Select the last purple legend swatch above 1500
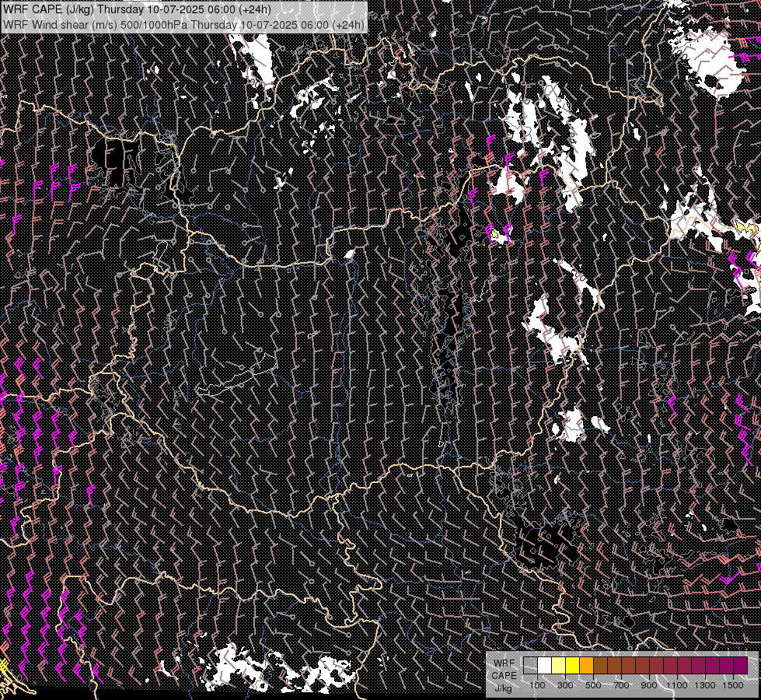Screen dimensions: 761x700 (740, 666)
